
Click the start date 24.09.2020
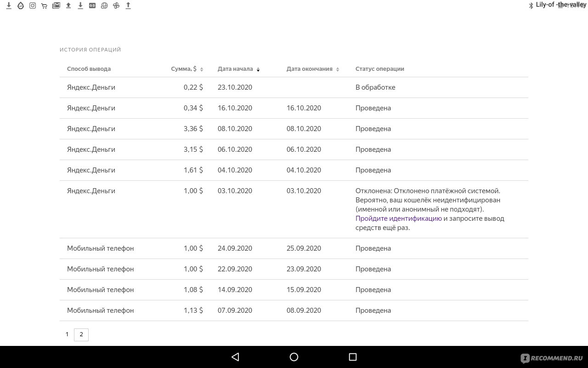click(x=235, y=248)
